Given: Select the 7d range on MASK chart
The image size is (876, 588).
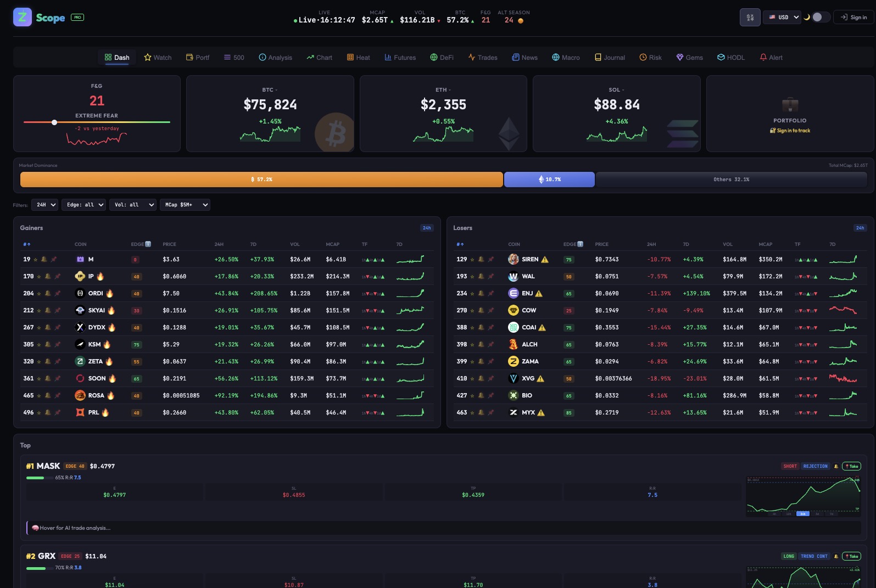Looking at the screenshot, I should click(x=832, y=514).
